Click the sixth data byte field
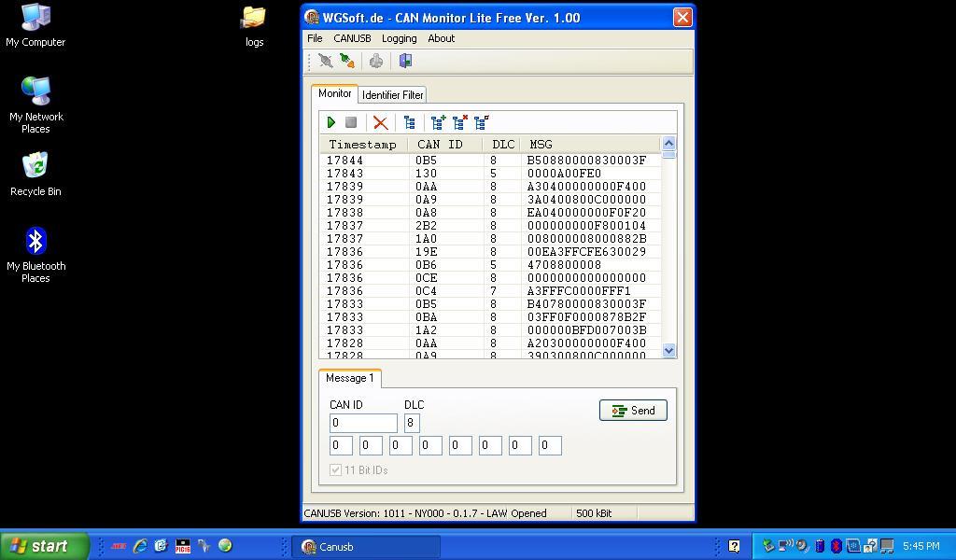 point(490,445)
